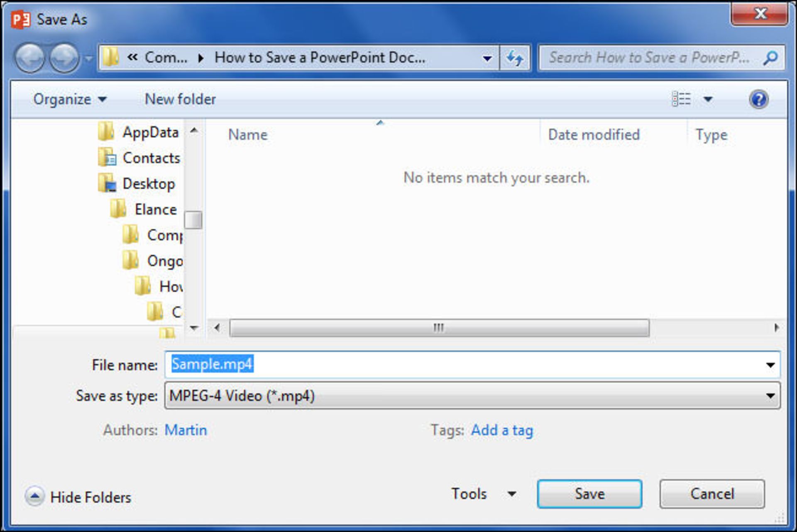Screen dimensions: 797x532
Task: Open the Tools dropdown
Action: (483, 494)
